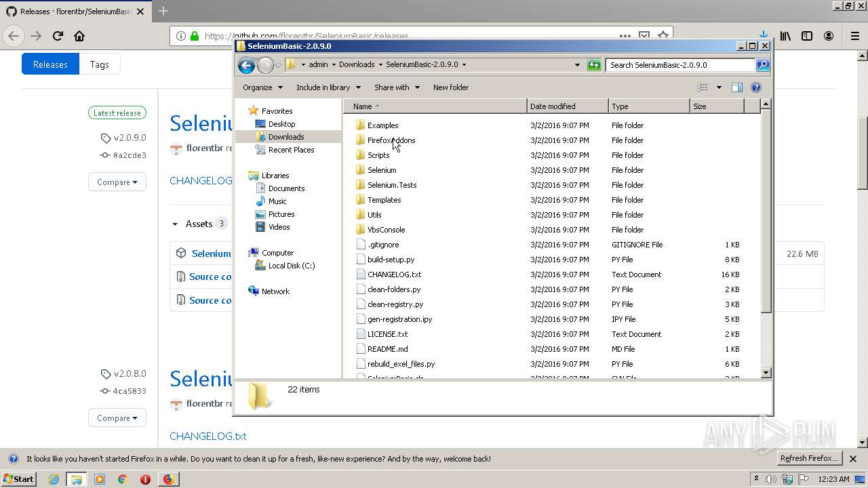The image size is (868, 488).
Task: Go back in the Explorer window
Action: point(246,65)
